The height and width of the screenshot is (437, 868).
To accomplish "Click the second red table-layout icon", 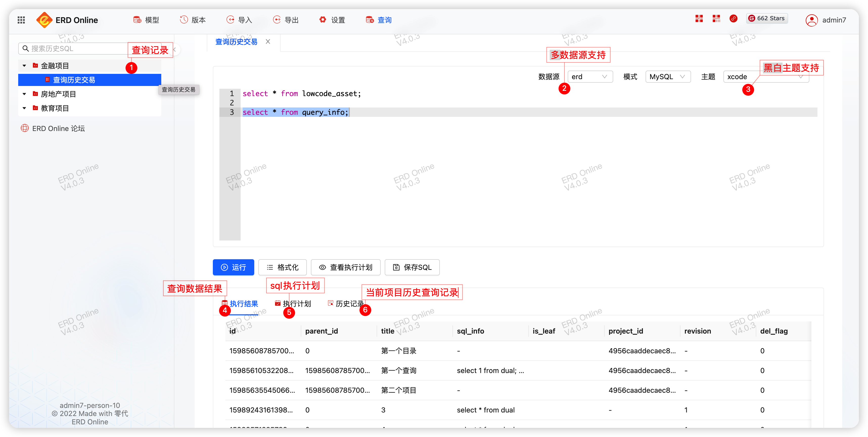I will [x=716, y=18].
